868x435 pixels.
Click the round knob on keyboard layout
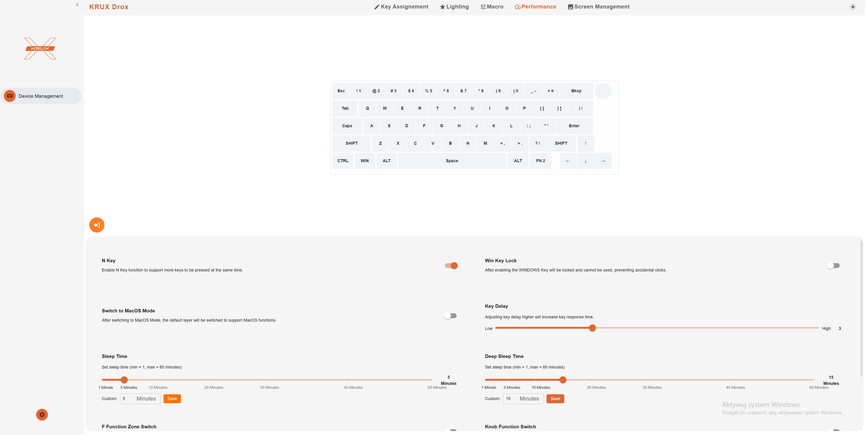pyautogui.click(x=603, y=91)
